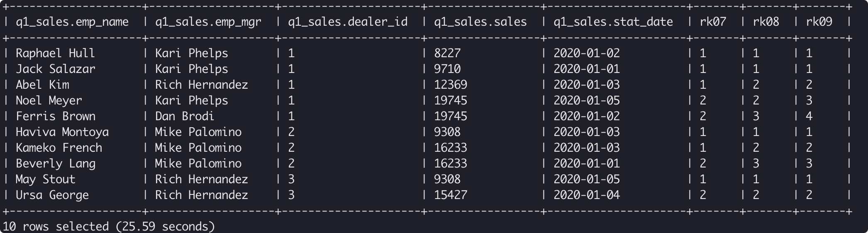868x233 pixels.
Task: Click the q1_sales.stat_date column header
Action: tap(613, 22)
